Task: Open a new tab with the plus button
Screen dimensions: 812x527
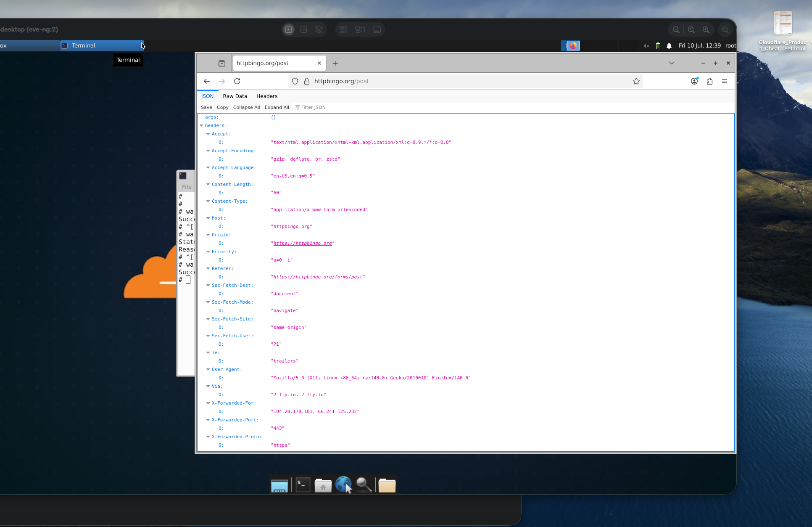Action: point(335,63)
